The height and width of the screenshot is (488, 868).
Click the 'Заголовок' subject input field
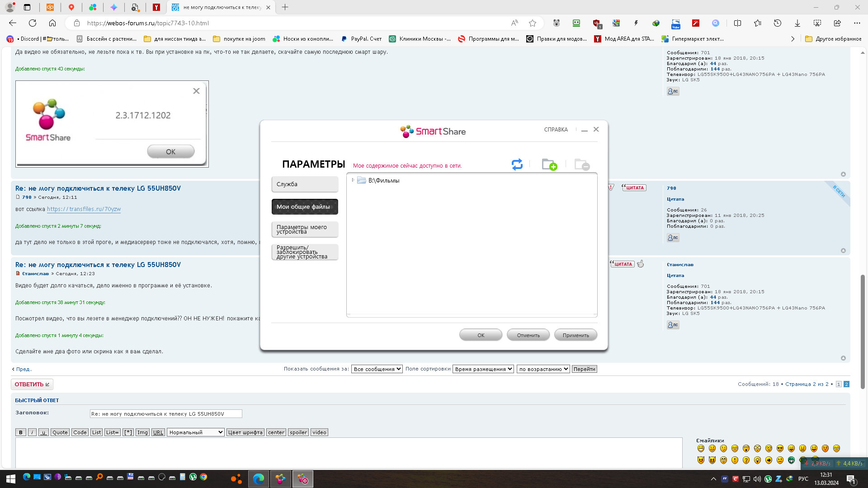click(165, 414)
